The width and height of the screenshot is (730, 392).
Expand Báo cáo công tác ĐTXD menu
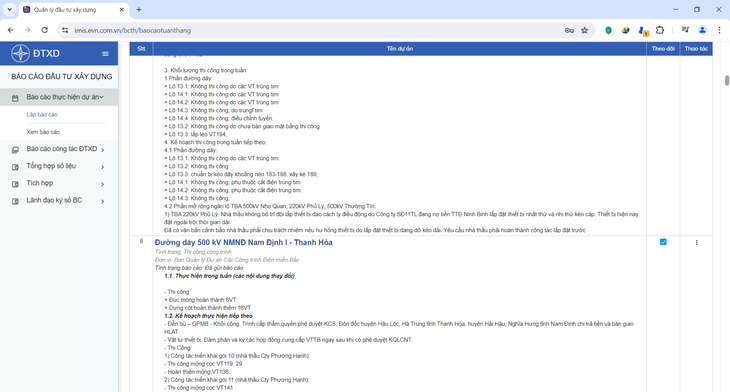tap(59, 149)
